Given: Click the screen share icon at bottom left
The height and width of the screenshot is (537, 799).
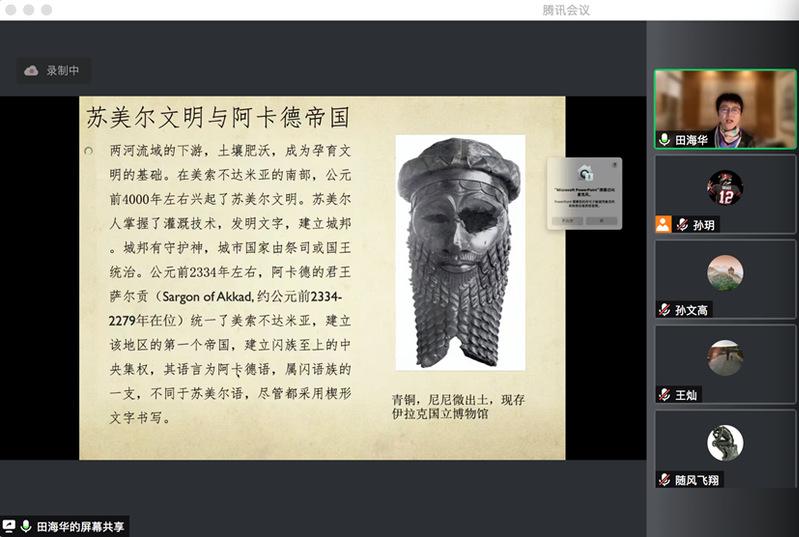Looking at the screenshot, I should click(9, 526).
